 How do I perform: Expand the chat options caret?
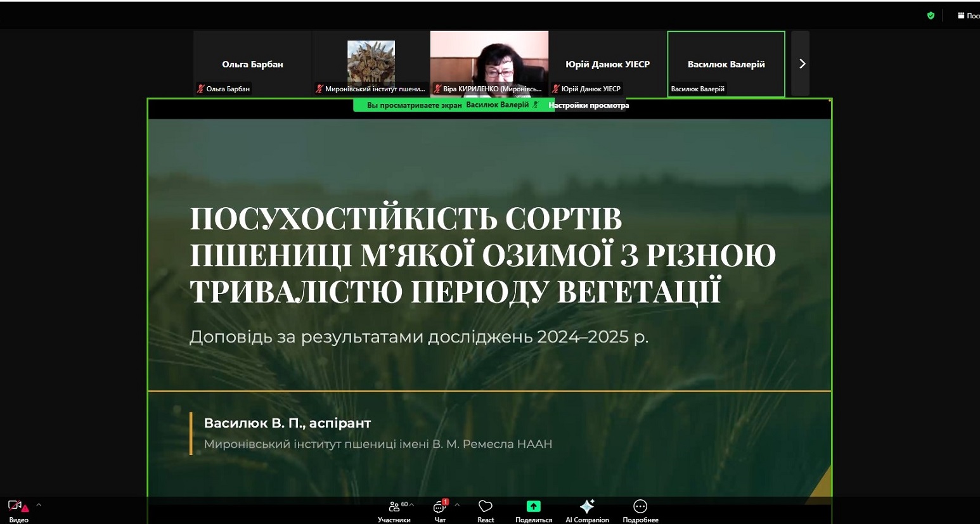(457, 505)
